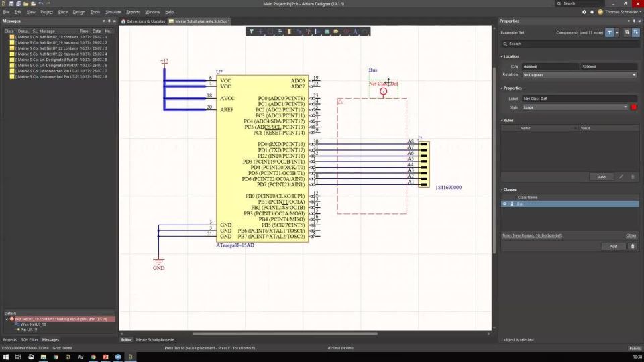The width and height of the screenshot is (644, 362).
Task: Toggle the lock icon of the Bus class row
Action: pos(512,204)
